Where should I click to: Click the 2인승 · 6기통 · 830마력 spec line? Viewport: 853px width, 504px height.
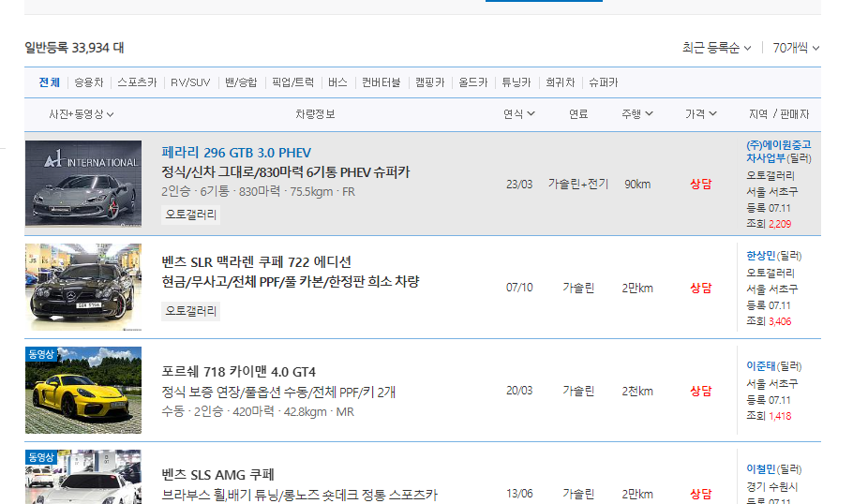tap(258, 191)
